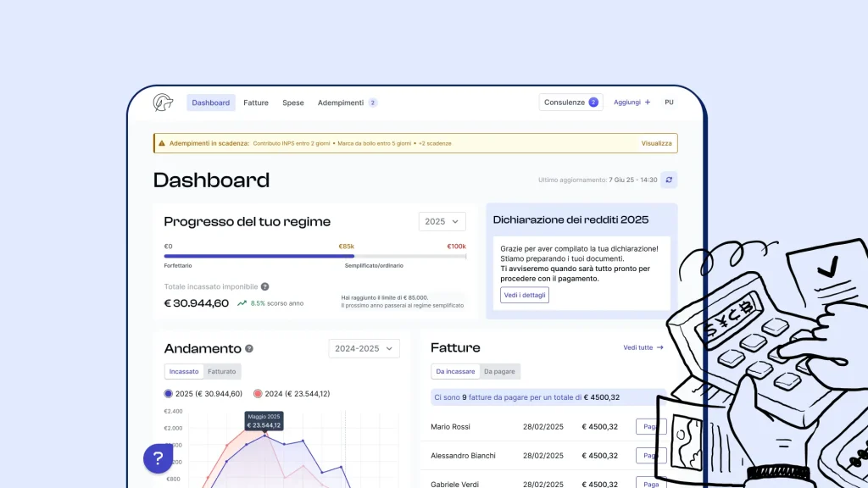Click the Gabriele Verdi name
The image size is (868, 488).
pyautogui.click(x=454, y=484)
